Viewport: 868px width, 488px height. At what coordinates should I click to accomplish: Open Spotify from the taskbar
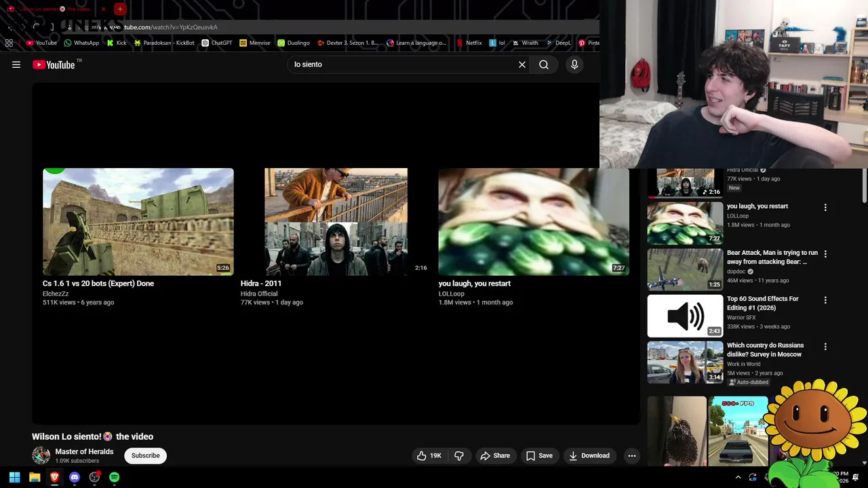coord(114,477)
